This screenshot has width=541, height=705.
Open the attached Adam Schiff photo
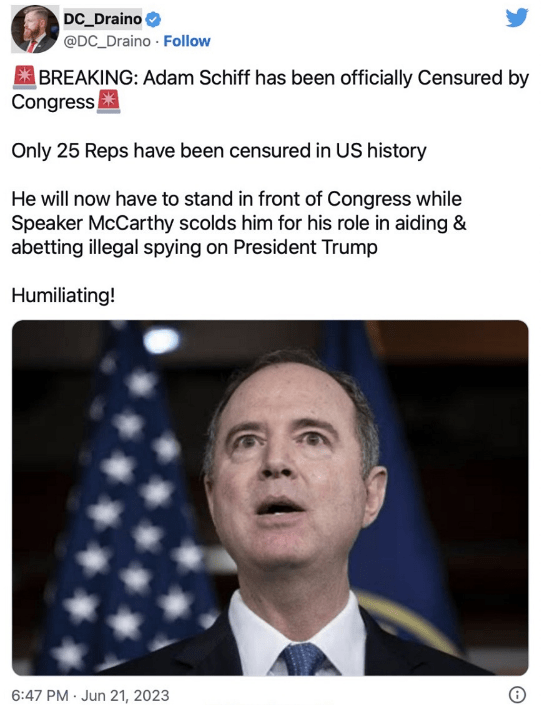(x=270, y=498)
